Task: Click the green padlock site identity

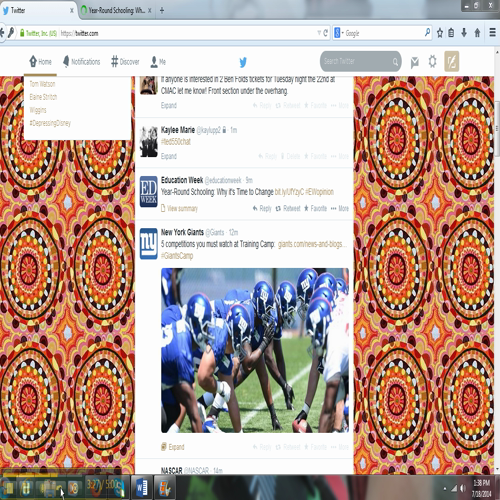Action: click(x=22, y=33)
